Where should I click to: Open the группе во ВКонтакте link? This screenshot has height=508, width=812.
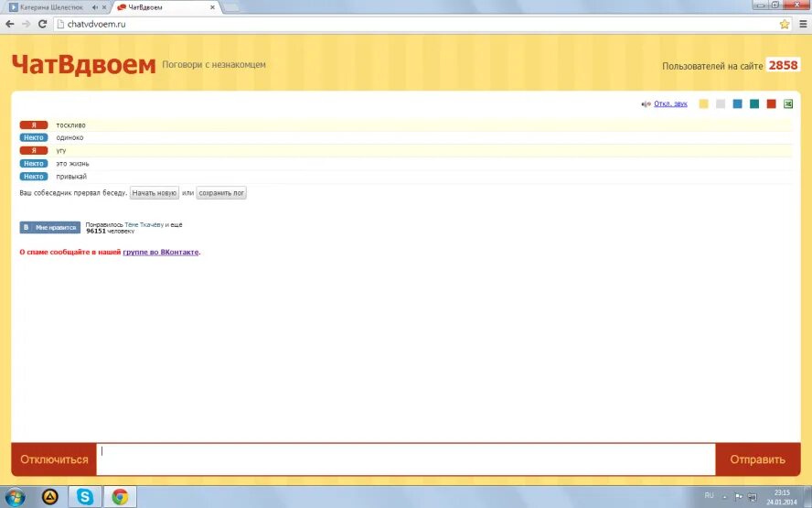click(161, 252)
